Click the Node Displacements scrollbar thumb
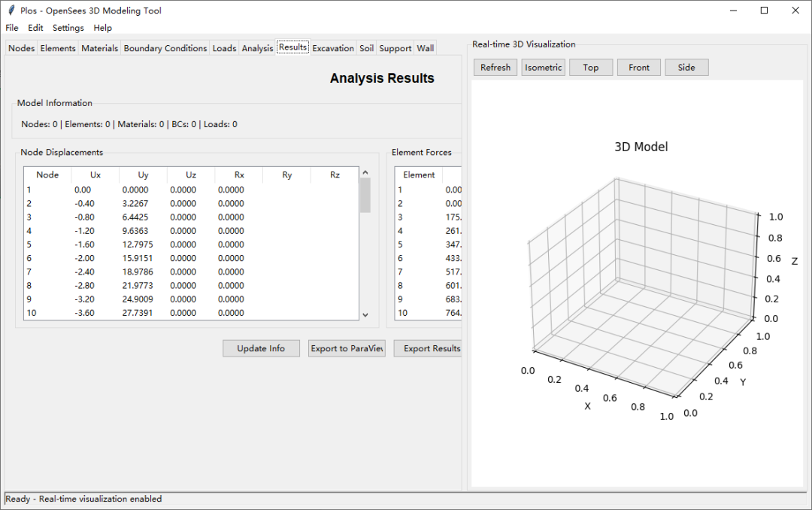 (365, 196)
